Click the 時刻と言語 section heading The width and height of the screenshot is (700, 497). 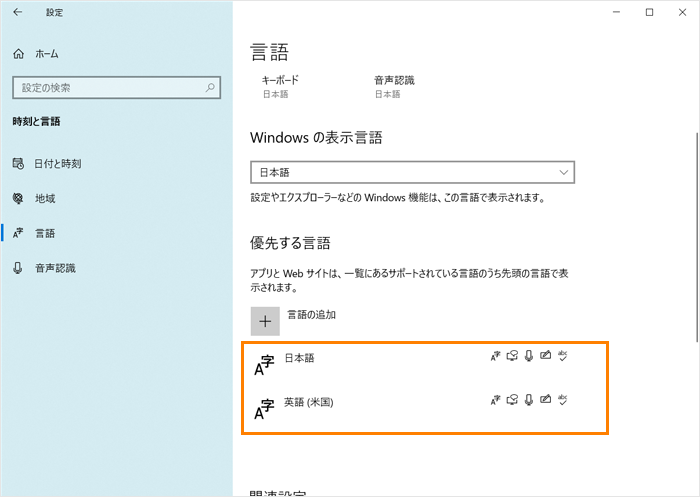(x=36, y=121)
